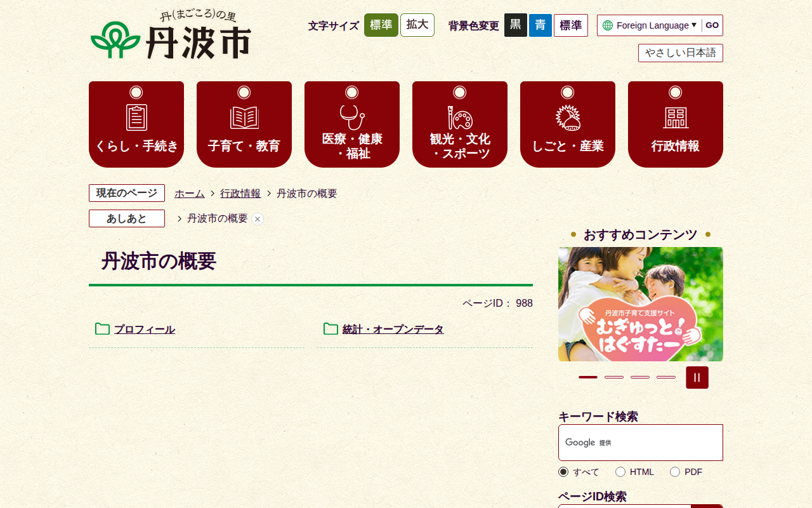This screenshot has height=508, width=812.
Task: Expand the Foreign Language dropdown
Action: pos(657,25)
